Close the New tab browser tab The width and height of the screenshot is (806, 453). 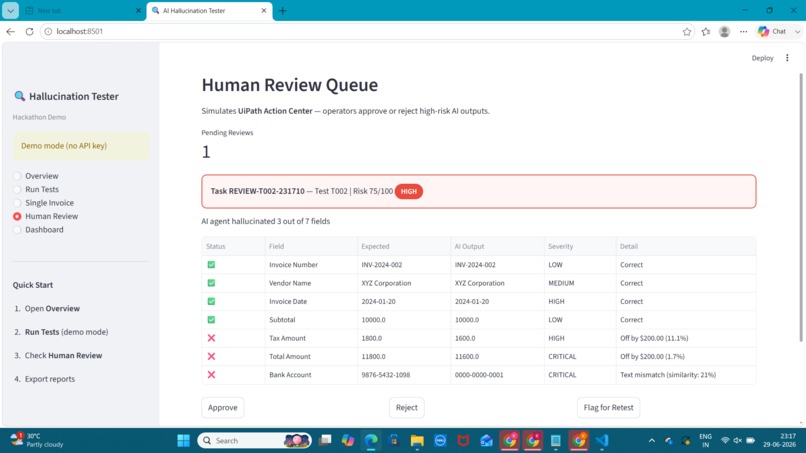[x=138, y=10]
